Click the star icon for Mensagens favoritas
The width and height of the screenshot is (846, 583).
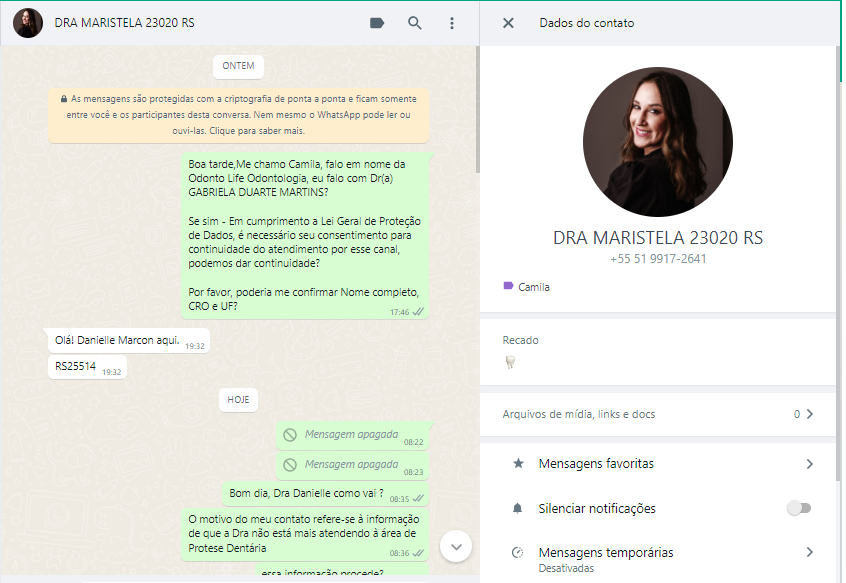(518, 464)
